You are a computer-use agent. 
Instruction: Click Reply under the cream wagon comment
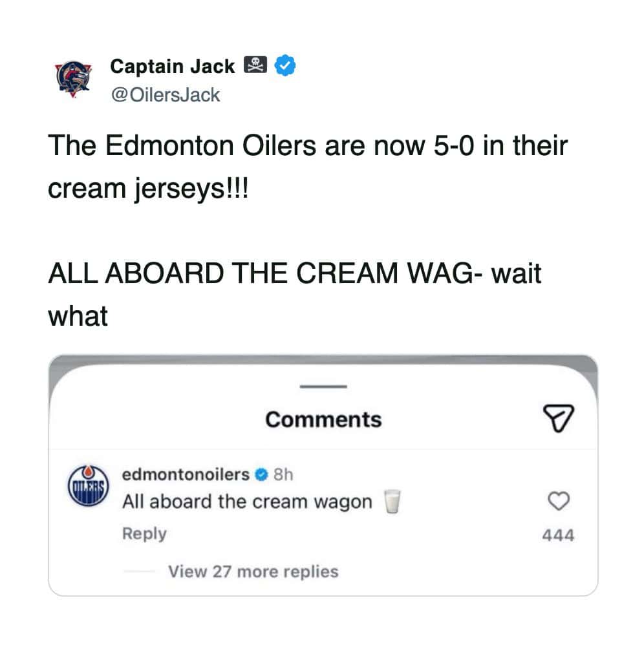point(144,534)
